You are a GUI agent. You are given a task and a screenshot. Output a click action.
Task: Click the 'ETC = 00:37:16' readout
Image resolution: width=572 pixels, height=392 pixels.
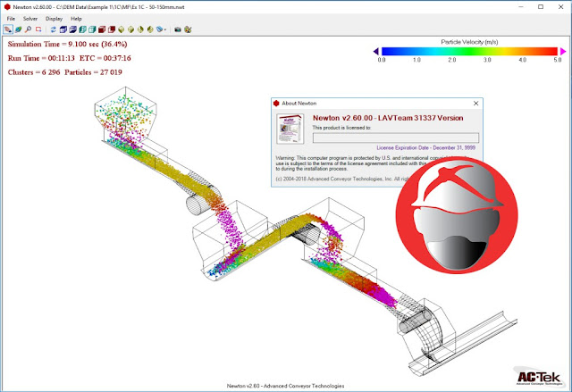tap(105, 58)
